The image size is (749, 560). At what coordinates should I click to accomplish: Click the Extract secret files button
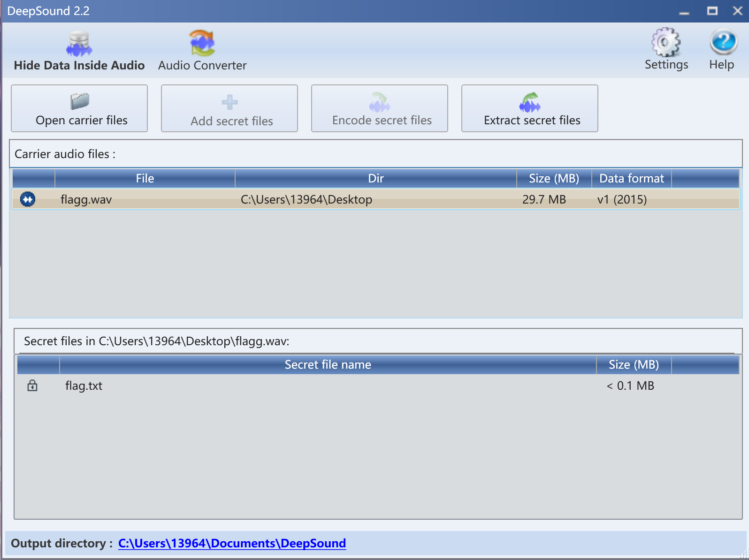pos(529,108)
